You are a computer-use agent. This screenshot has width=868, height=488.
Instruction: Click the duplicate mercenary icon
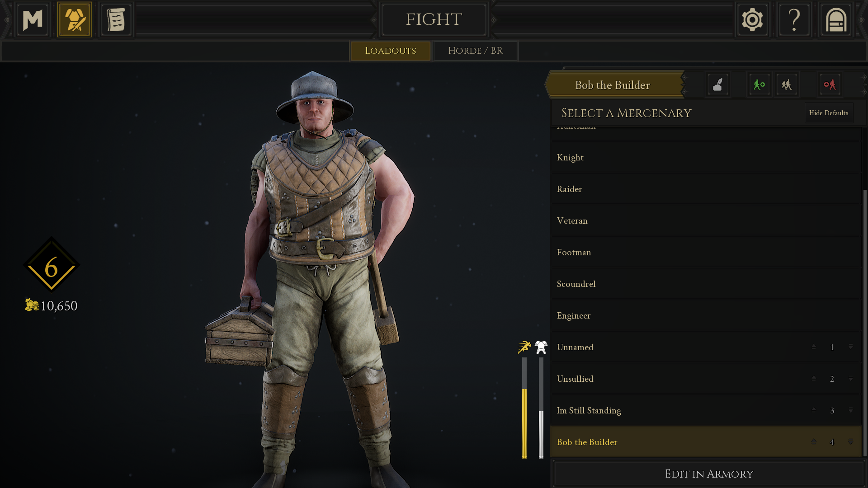click(787, 84)
